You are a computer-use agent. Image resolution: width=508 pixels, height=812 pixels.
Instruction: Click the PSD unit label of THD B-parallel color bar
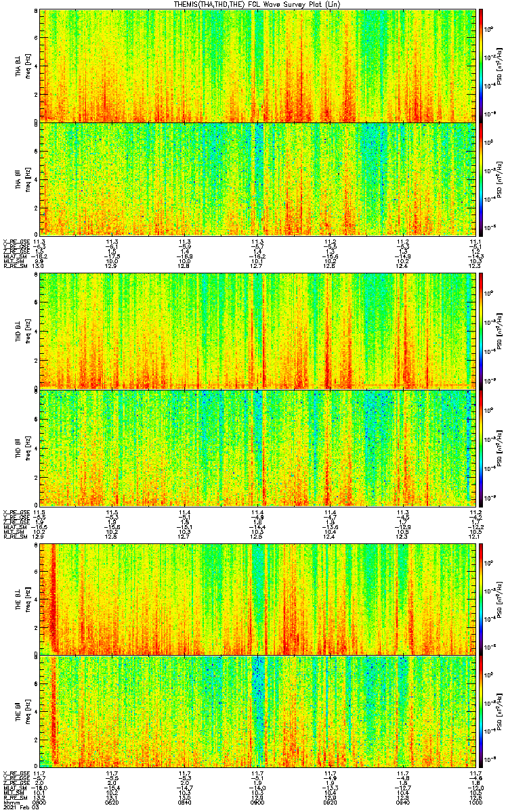pos(500,447)
